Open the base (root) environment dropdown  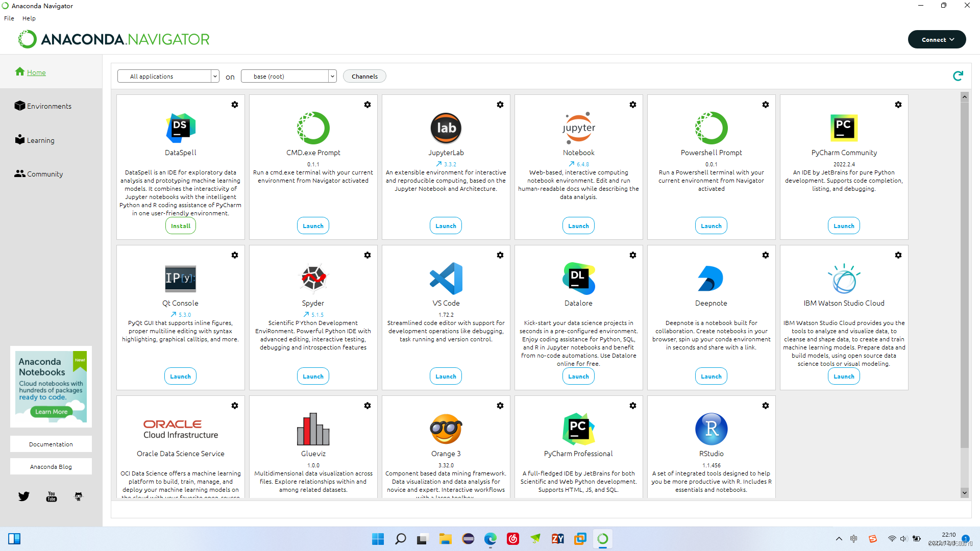point(289,77)
